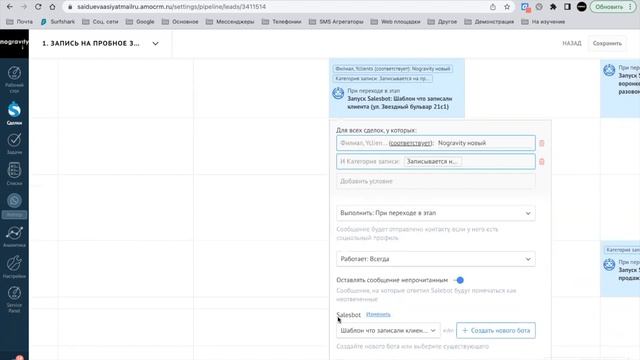Click Запуск Salesbot trigger card text
This screenshot has height=360, width=640.
pos(400,103)
